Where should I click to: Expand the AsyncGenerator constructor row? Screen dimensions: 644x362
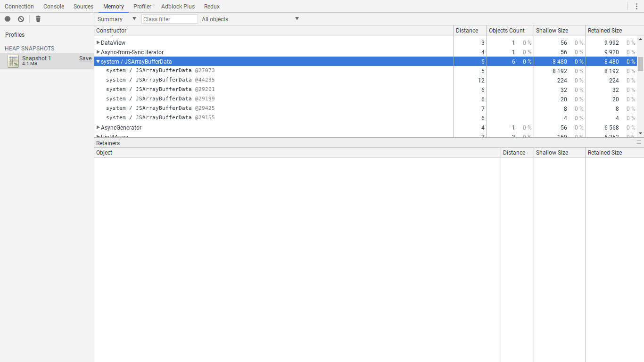pos(98,127)
